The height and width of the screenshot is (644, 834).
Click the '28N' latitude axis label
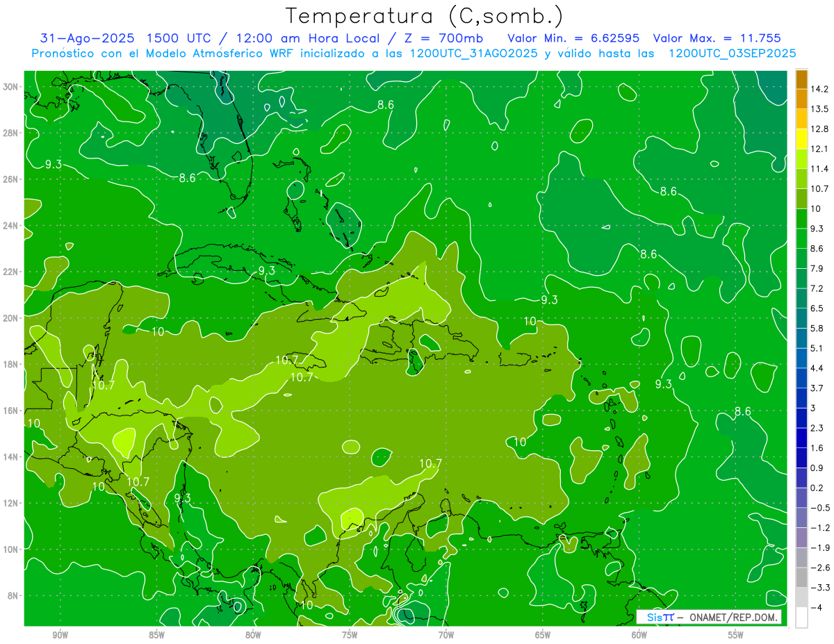pos(10,133)
